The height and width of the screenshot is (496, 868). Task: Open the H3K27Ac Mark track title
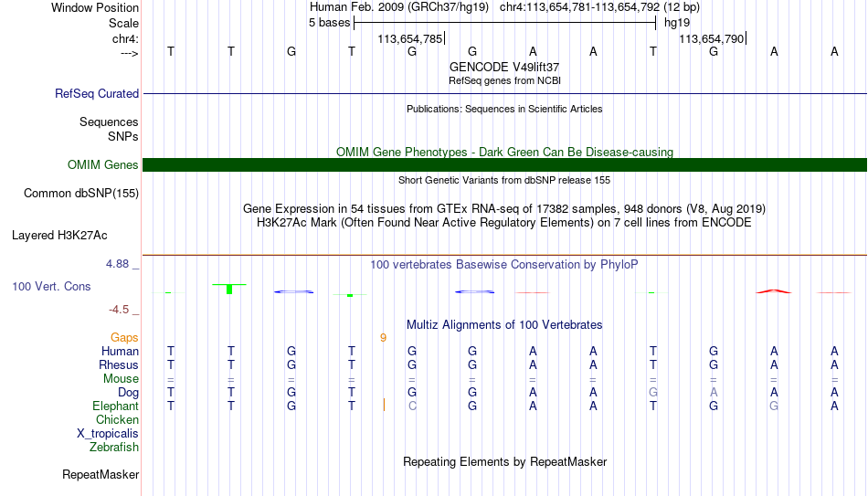click(x=504, y=223)
